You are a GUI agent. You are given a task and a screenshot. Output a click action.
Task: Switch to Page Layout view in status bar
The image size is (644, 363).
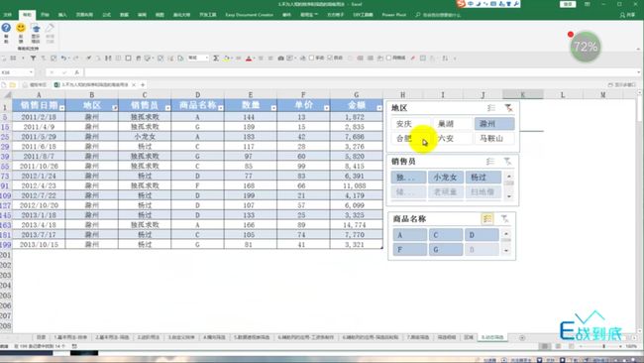[558, 346]
